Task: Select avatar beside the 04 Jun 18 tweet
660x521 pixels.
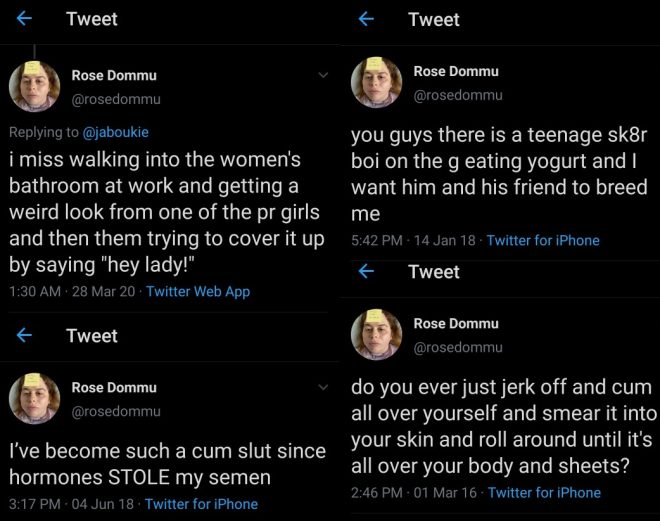Action: (x=35, y=398)
